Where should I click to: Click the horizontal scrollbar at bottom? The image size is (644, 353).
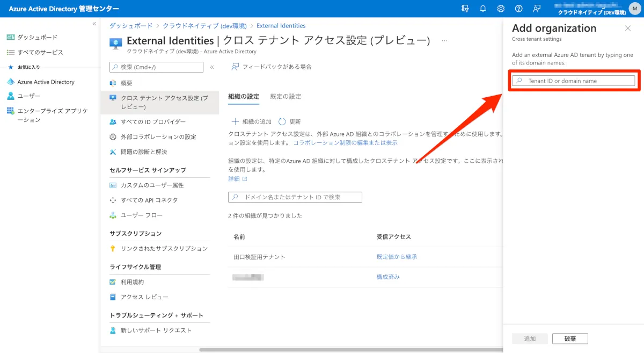pos(349,350)
